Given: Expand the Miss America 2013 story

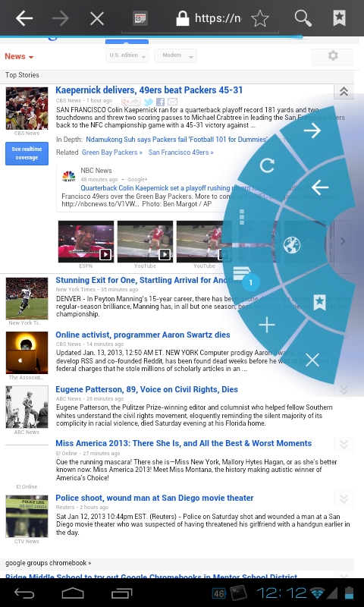Looking at the screenshot, I should point(344,445).
